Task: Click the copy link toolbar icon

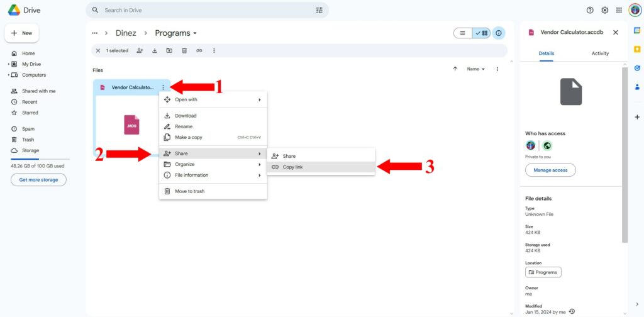Action: click(x=199, y=50)
